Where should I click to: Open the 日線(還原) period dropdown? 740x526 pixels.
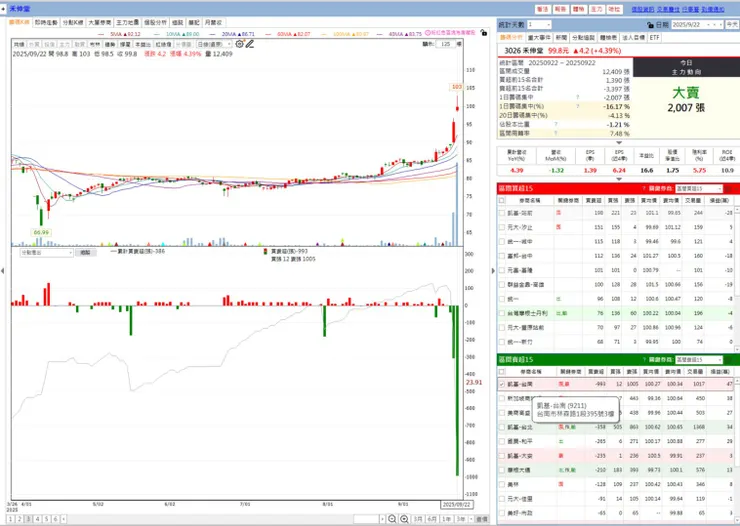click(214, 44)
